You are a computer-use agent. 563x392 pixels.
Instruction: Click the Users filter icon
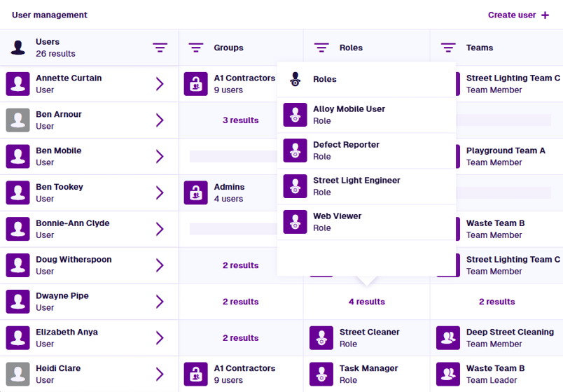point(160,48)
